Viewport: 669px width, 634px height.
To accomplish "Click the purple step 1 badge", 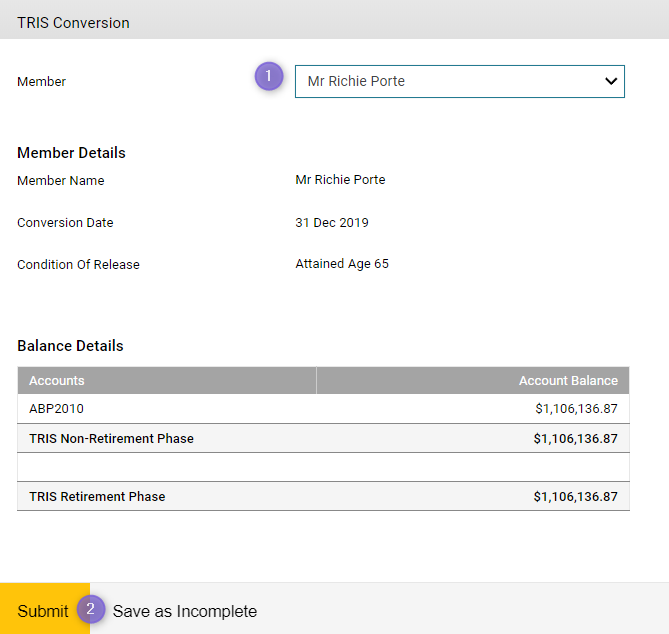I will (269, 77).
